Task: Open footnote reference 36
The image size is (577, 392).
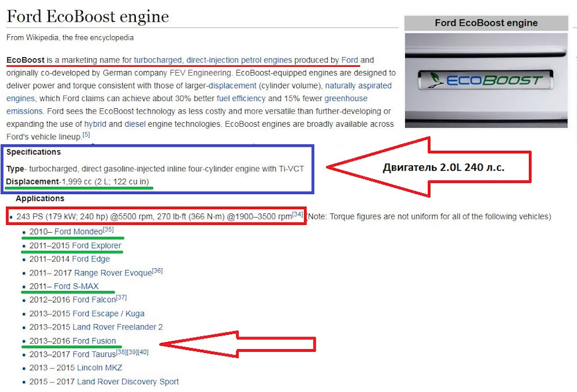Action: click(157, 271)
